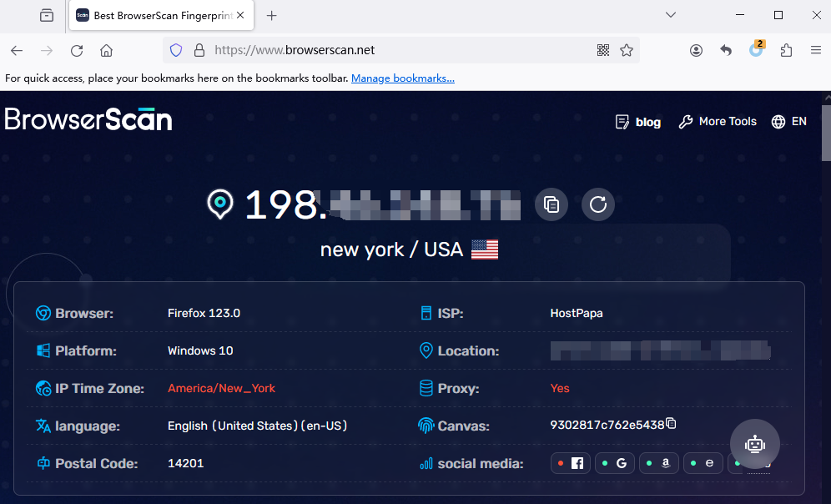
Task: Refresh the IP address detection
Action: (598, 204)
